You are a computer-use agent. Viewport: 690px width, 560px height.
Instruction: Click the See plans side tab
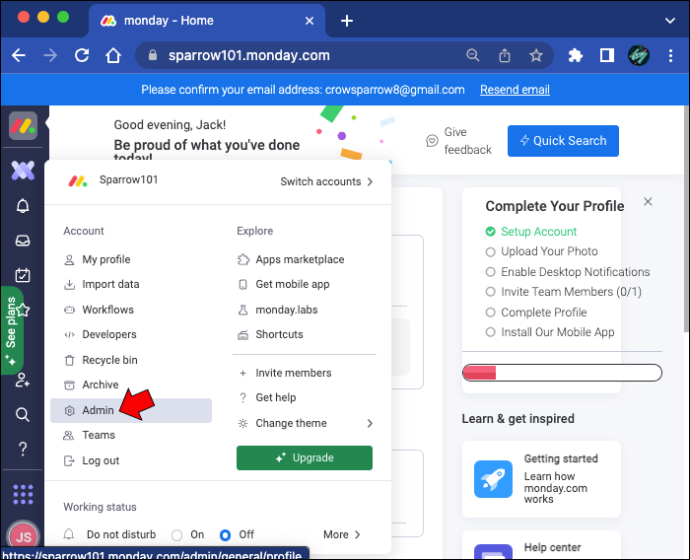coord(12,331)
